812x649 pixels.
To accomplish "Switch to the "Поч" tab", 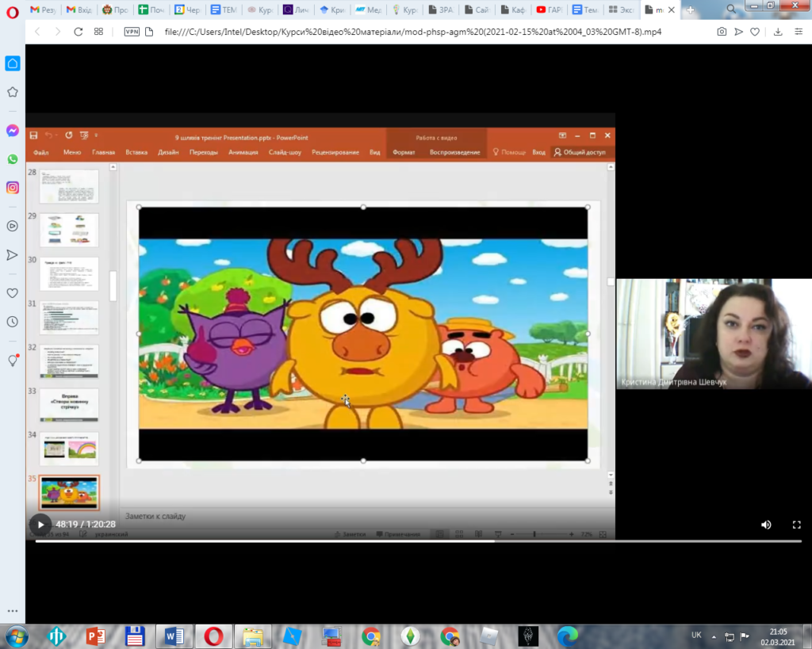I will click(x=151, y=10).
